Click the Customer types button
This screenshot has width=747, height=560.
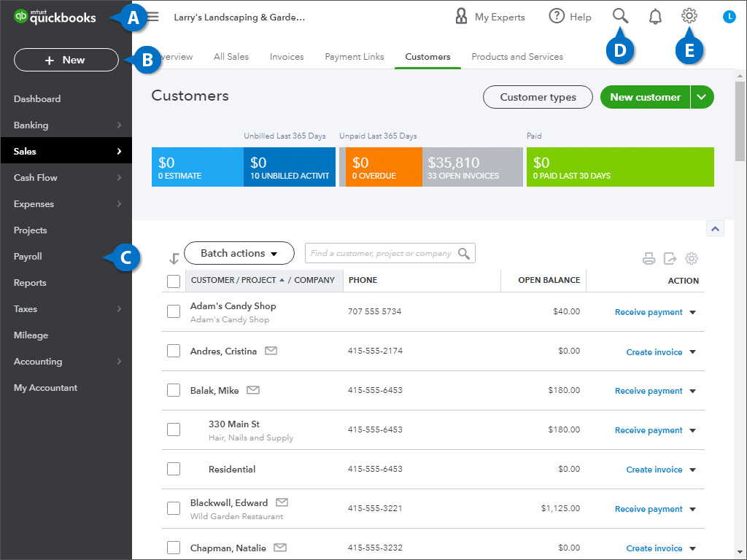point(538,97)
